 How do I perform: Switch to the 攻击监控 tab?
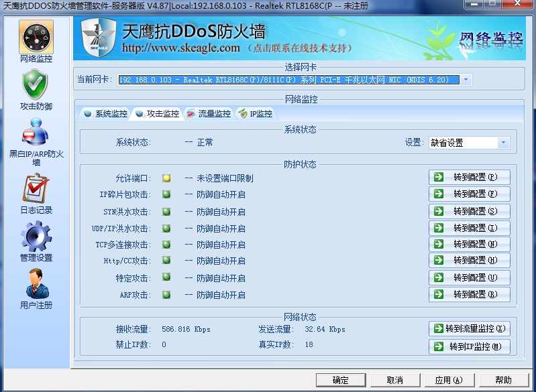[157, 114]
